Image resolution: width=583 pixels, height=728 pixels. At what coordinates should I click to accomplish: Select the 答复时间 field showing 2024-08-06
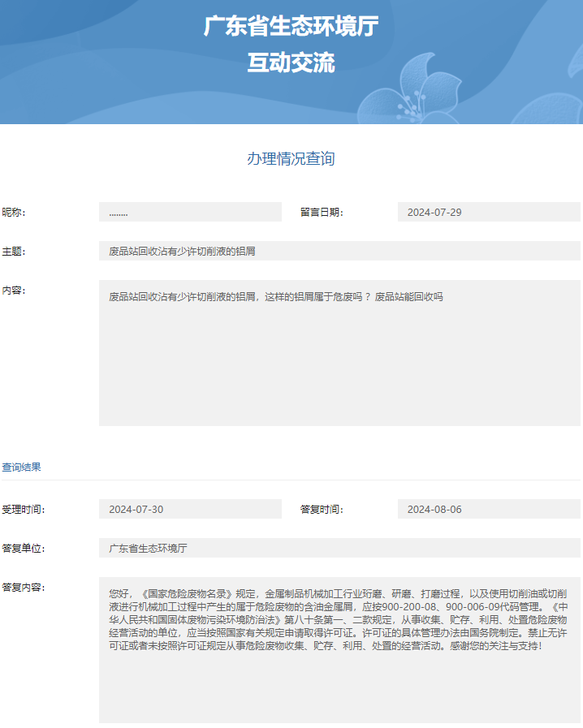(489, 510)
